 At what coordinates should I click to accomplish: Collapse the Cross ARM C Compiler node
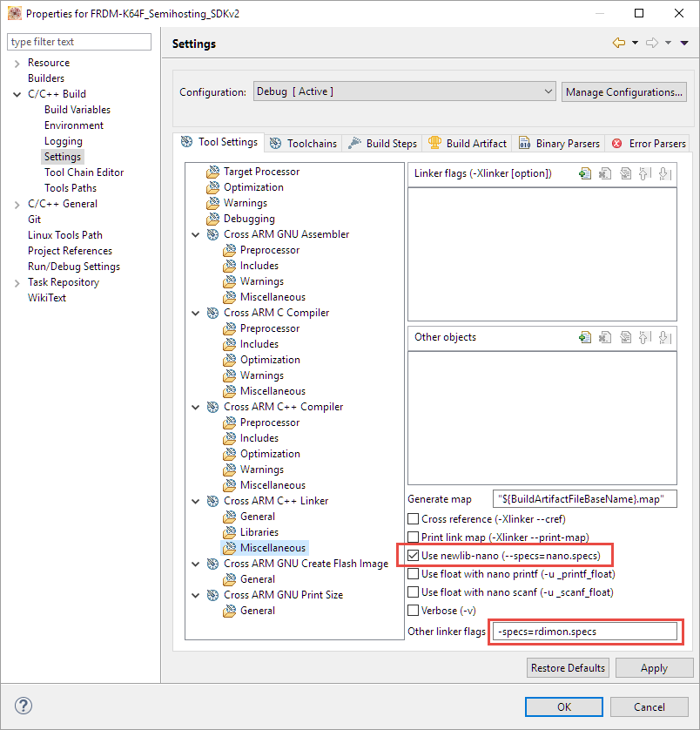[x=195, y=312]
